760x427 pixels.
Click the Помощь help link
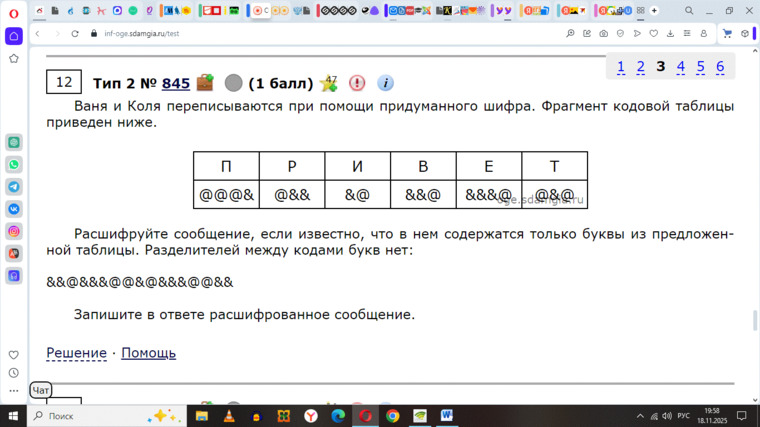(x=148, y=353)
